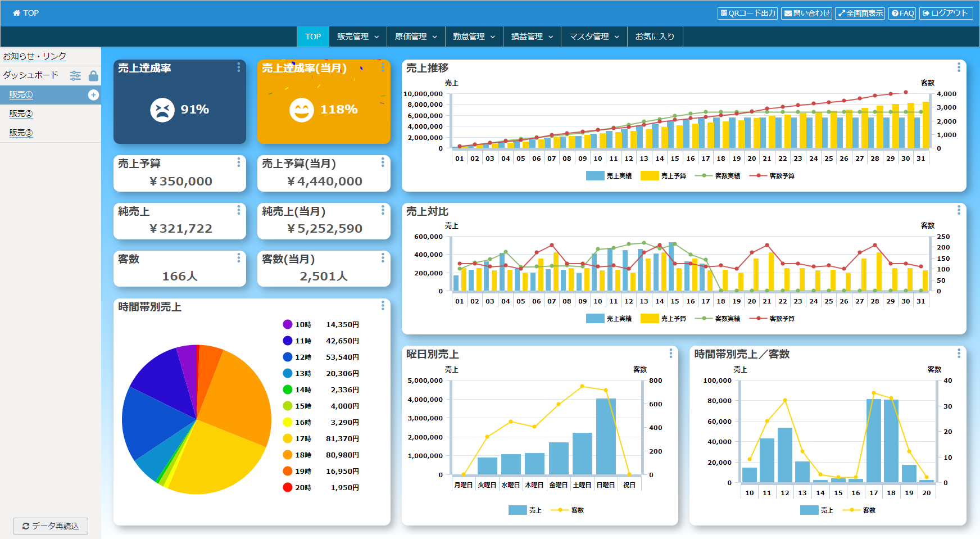Open the 売上推移 chart's three-dot menu
The width and height of the screenshot is (980, 539).
tap(959, 67)
